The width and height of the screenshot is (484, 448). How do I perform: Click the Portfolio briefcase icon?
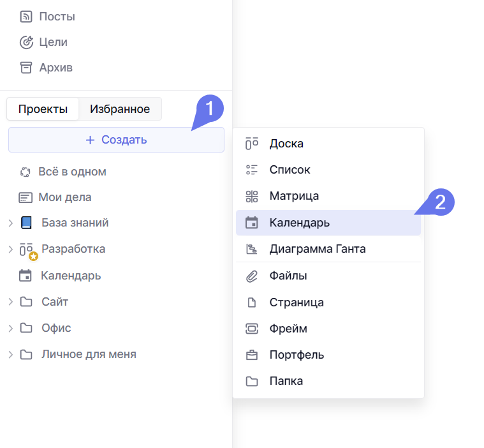(x=252, y=355)
